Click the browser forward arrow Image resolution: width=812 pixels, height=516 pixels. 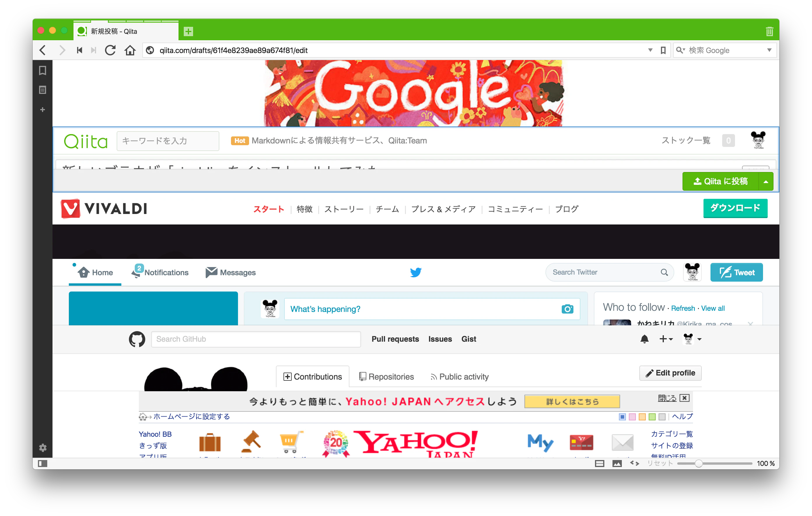click(x=62, y=50)
